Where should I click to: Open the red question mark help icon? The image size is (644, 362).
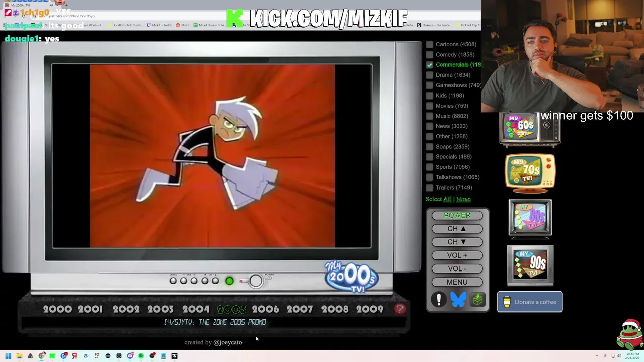pos(400,309)
